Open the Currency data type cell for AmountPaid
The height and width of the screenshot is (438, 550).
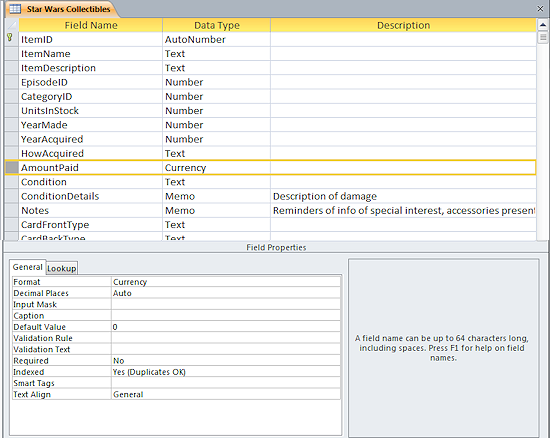pyautogui.click(x=216, y=168)
